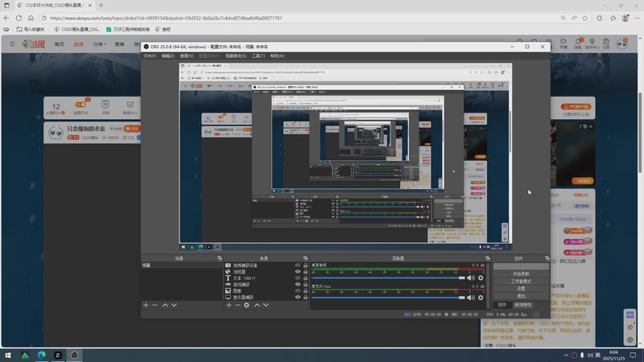Open 桌面音频 audio settings gear
The height and width of the screenshot is (362, 644).
point(481,278)
